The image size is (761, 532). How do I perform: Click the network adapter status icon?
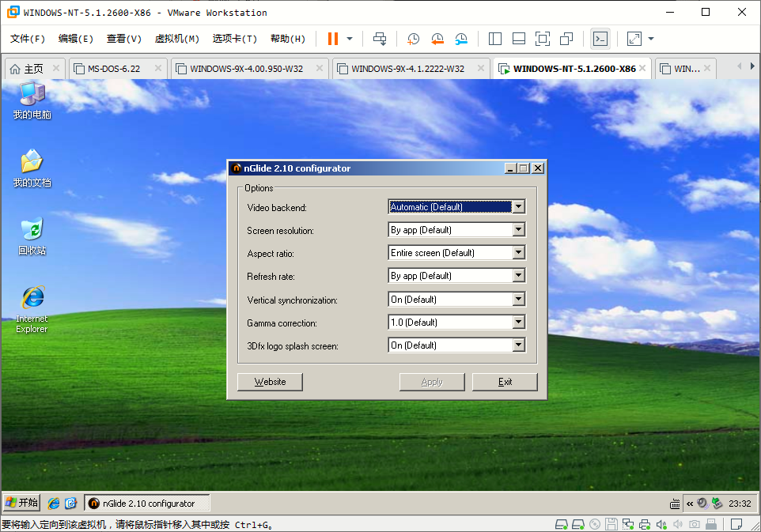coord(628,524)
